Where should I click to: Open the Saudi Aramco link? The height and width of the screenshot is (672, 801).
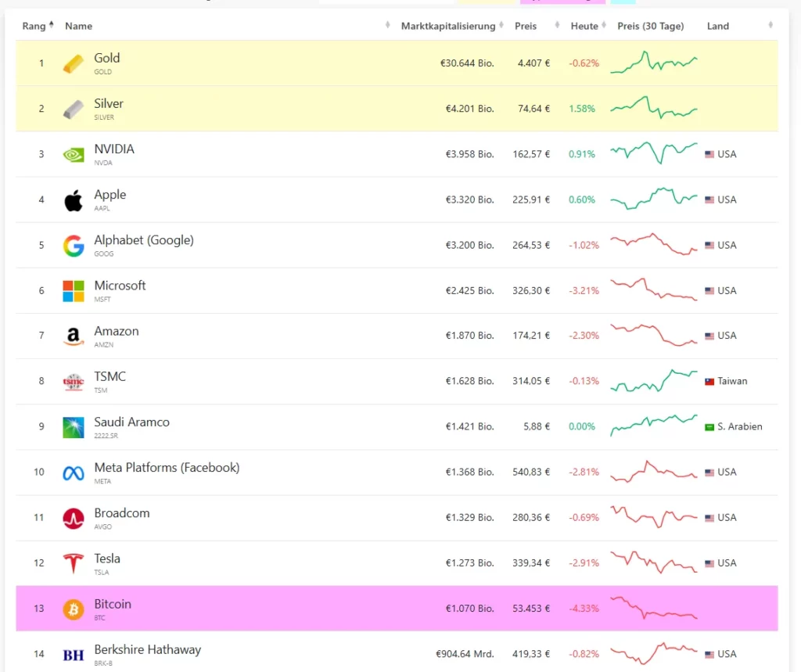click(x=131, y=422)
